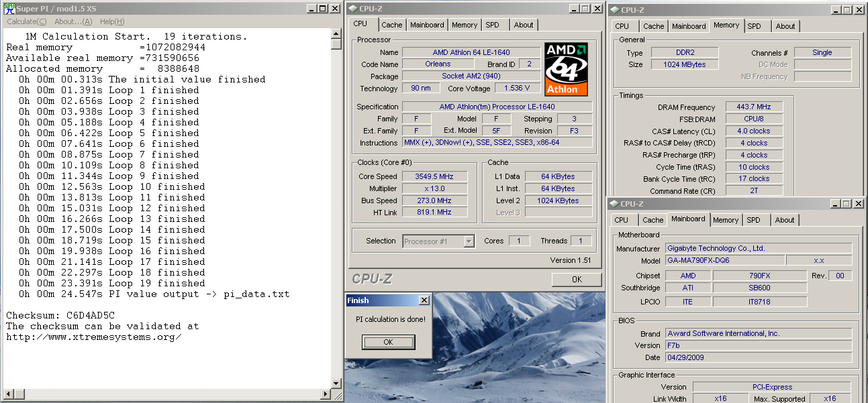Select About tab in Memory CPU-Z window
The image size is (868, 403).
tap(785, 26)
